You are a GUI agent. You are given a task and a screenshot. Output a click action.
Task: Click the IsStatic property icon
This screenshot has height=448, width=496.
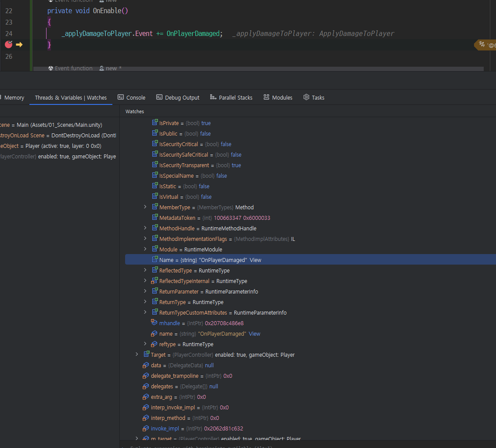click(155, 186)
